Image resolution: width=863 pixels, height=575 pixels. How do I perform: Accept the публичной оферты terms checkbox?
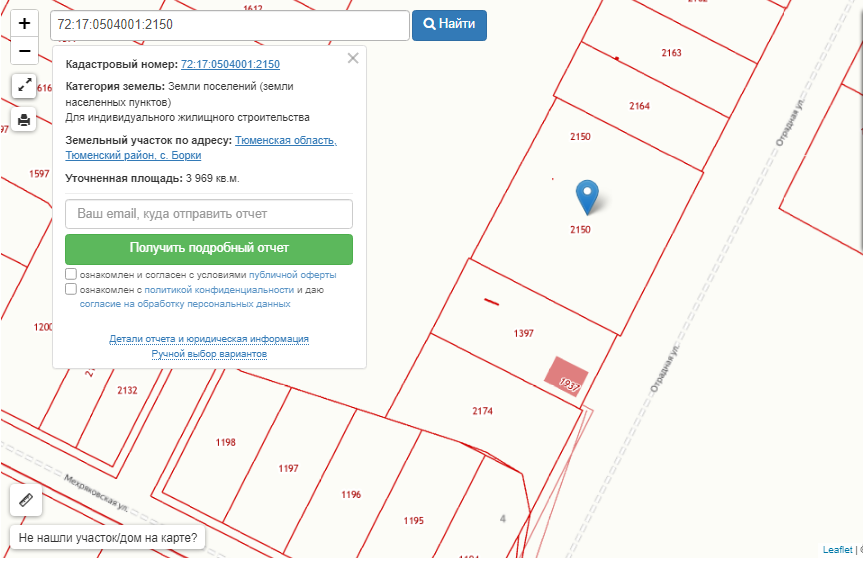(71, 274)
